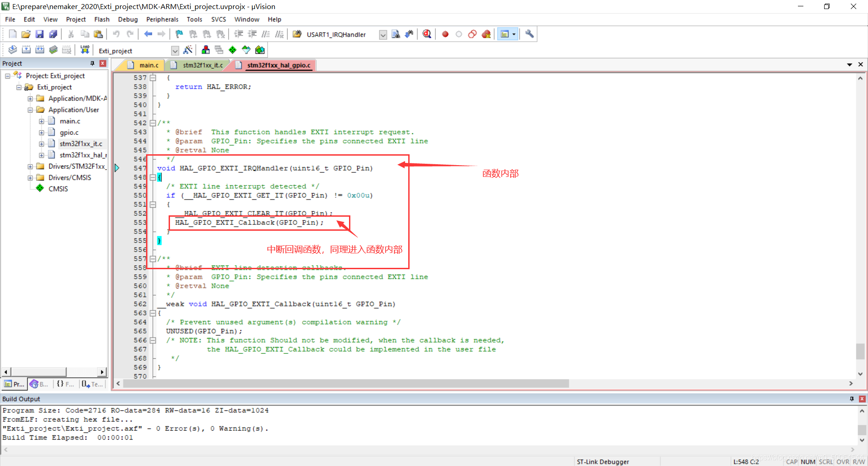The image size is (868, 466).
Task: Select Software Packs icon
Action: (246, 50)
